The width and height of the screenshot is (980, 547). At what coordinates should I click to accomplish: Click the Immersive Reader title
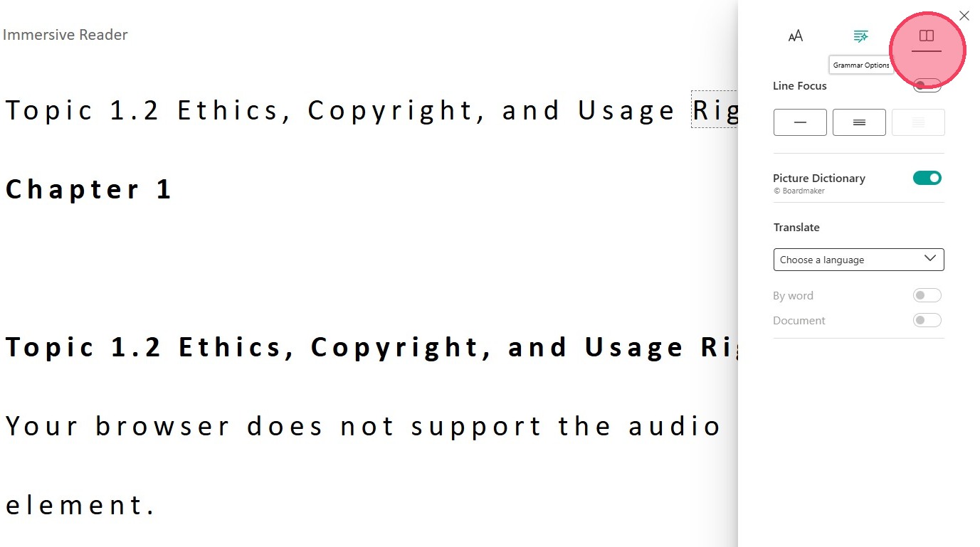click(65, 35)
